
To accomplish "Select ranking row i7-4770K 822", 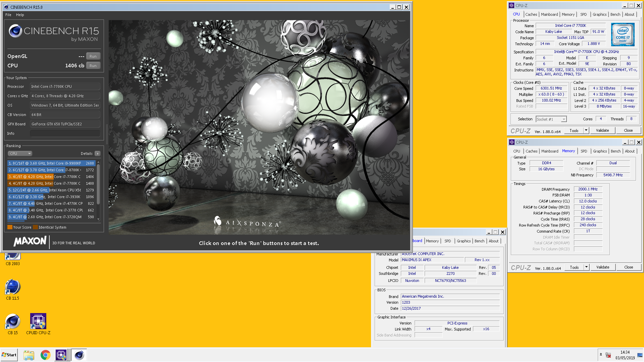I will coord(51,203).
